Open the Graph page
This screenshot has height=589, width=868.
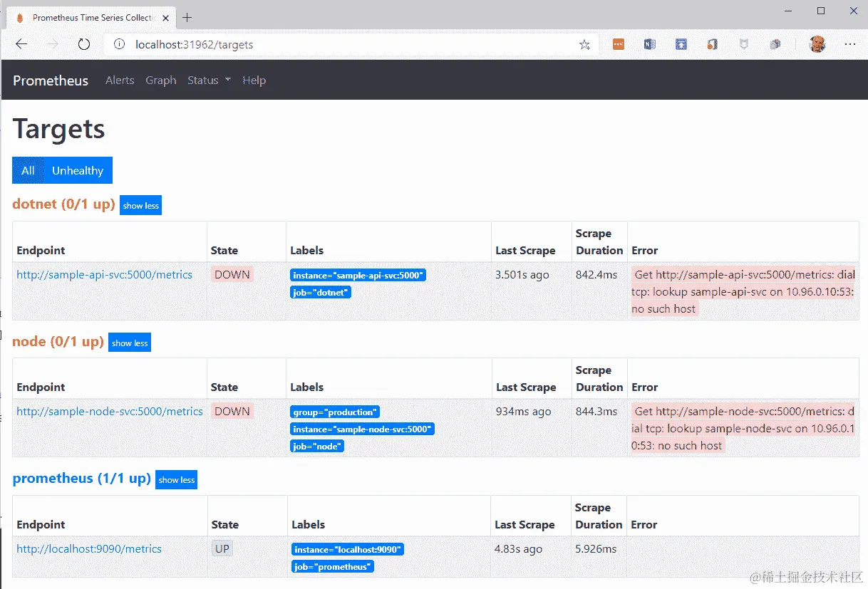[x=161, y=80]
